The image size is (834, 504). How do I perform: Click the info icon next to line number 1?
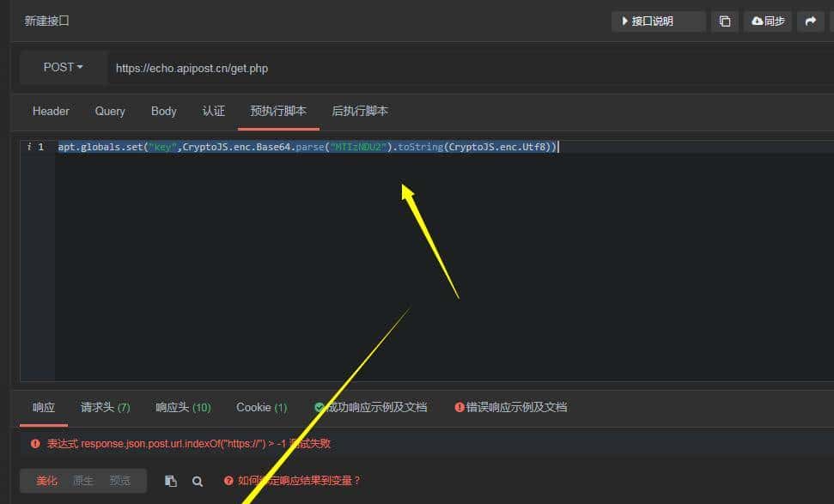click(x=30, y=146)
